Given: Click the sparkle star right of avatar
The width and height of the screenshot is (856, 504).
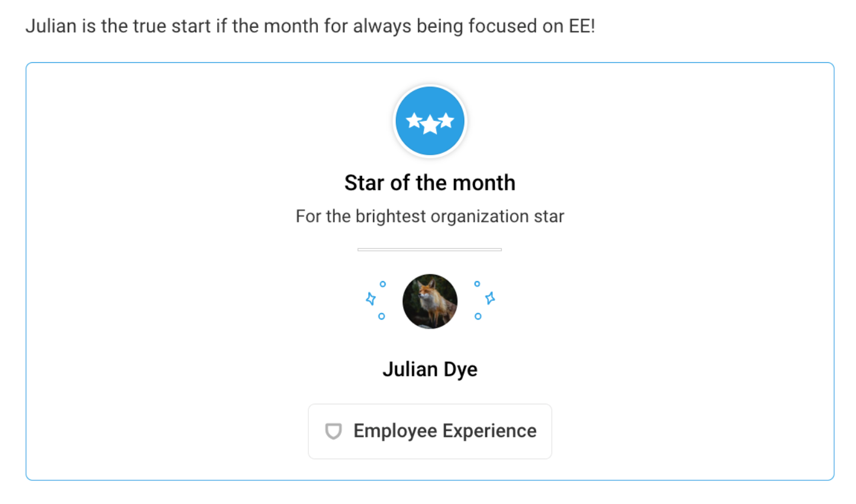Looking at the screenshot, I should click(490, 298).
